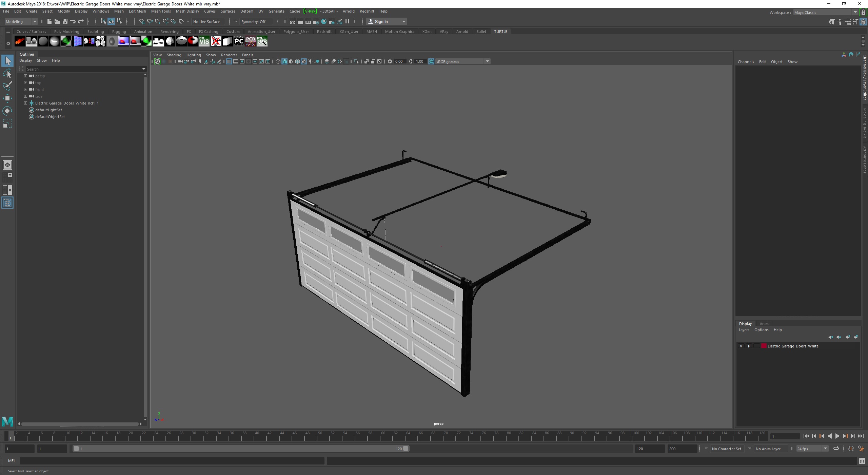Select the arrow Select tool
The height and width of the screenshot is (475, 868).
7,61
